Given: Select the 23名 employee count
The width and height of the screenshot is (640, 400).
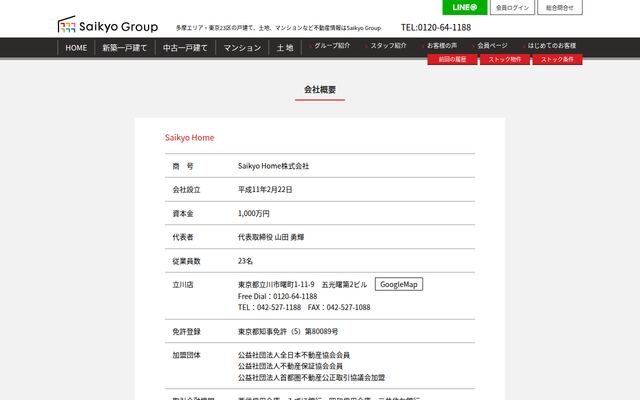Looking at the screenshot, I should pyautogui.click(x=245, y=261).
